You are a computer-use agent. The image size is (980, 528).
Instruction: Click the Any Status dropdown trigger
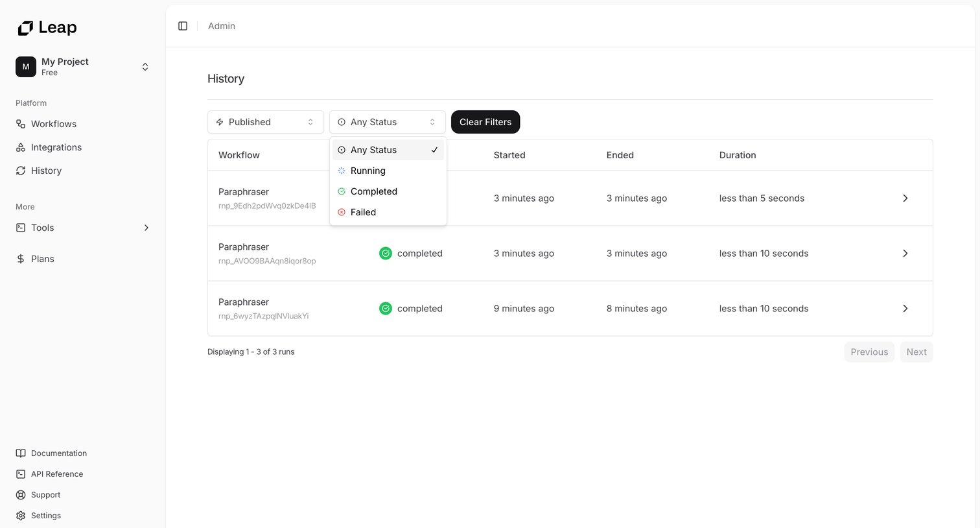click(x=388, y=122)
